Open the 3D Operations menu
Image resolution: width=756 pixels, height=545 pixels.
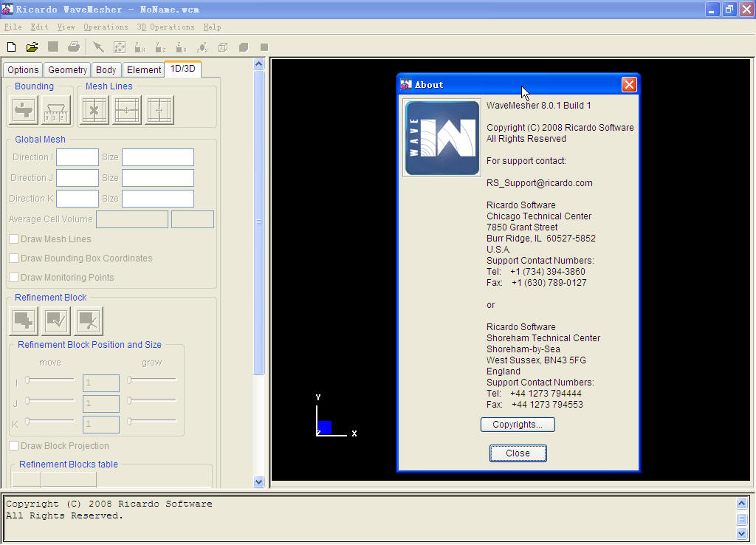(166, 27)
